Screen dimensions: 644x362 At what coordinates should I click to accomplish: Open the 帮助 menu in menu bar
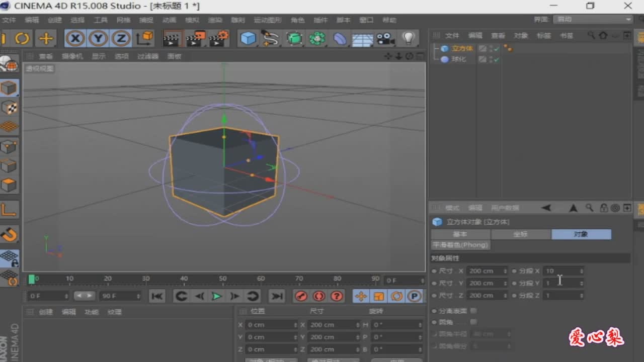click(x=389, y=20)
